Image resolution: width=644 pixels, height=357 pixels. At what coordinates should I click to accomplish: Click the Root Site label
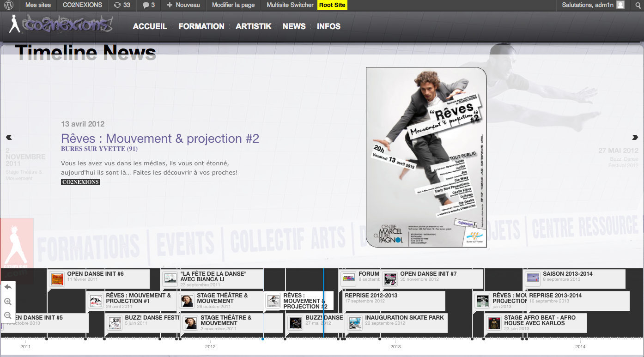(x=332, y=5)
